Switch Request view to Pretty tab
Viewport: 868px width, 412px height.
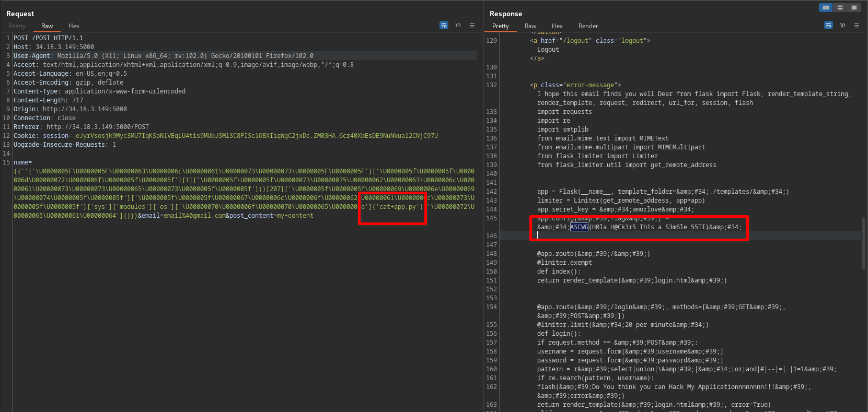pyautogui.click(x=17, y=26)
